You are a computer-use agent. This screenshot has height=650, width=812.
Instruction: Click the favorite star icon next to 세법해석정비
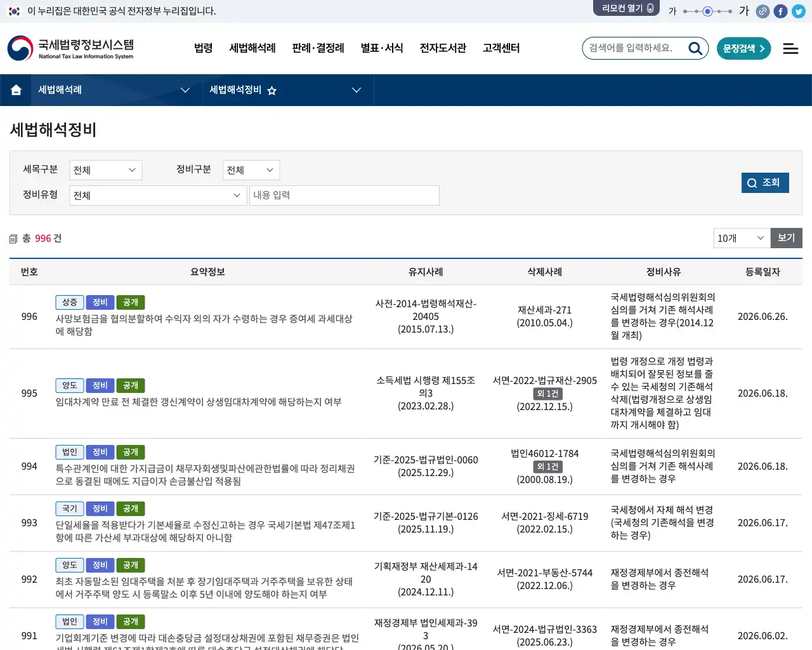[272, 91]
